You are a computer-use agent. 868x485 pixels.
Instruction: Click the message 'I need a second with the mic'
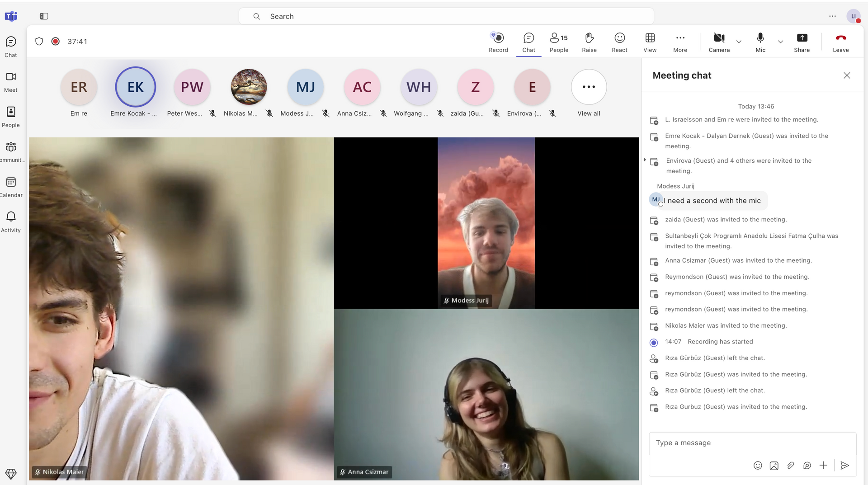point(712,201)
